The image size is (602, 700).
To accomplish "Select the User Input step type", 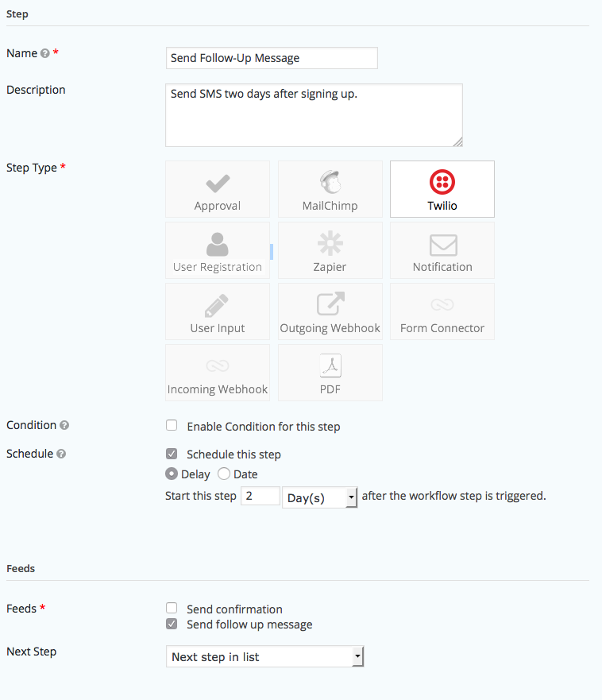I will coord(218,311).
